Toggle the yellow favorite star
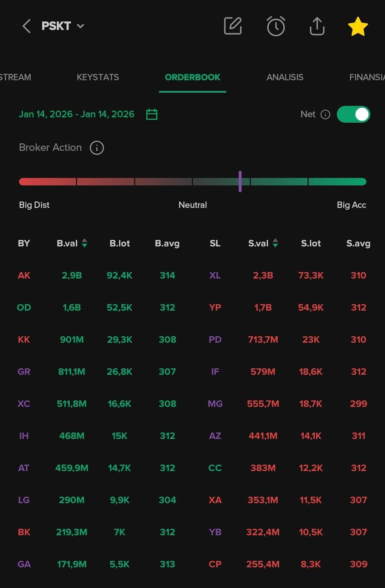Screen dimensions: 385x588 click(x=358, y=27)
